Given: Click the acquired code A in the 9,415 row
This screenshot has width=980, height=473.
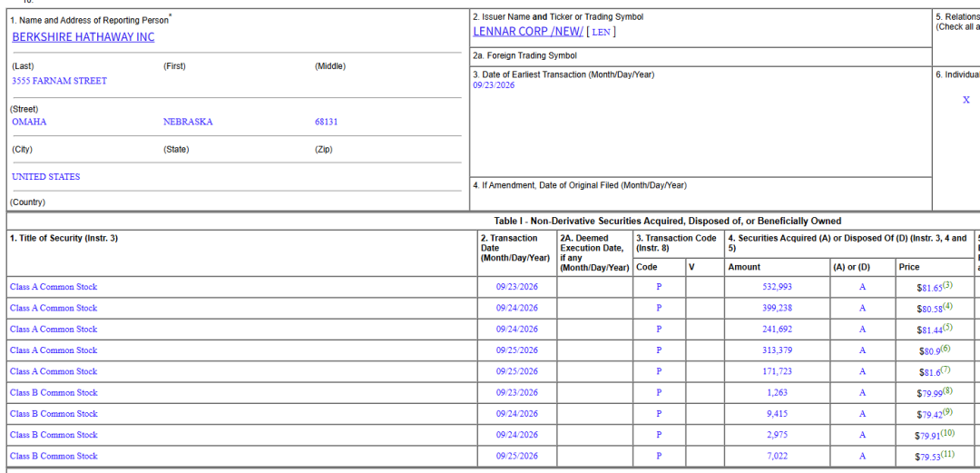Looking at the screenshot, I should tap(863, 414).
